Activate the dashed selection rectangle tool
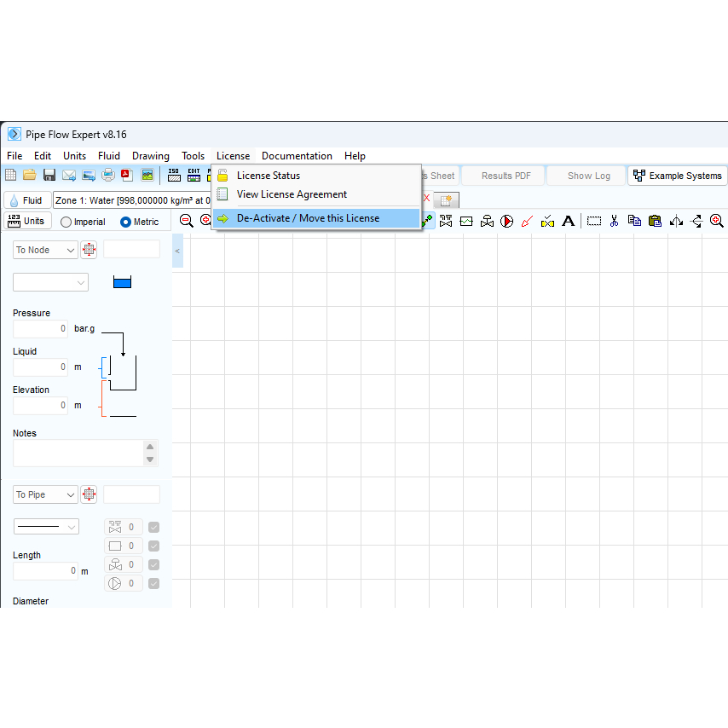Screen dimensions: 728x728 point(594,221)
